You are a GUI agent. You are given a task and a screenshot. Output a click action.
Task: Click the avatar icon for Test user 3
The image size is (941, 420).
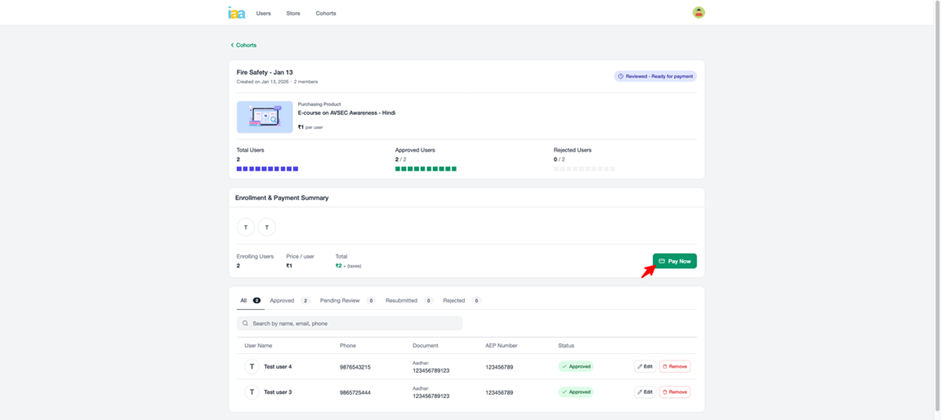pos(252,392)
